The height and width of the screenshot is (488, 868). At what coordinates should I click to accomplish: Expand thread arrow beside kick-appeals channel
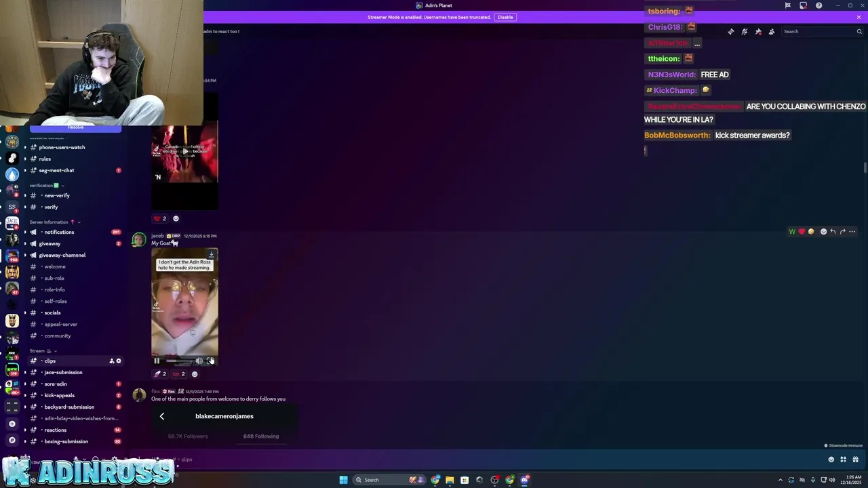[x=25, y=395]
